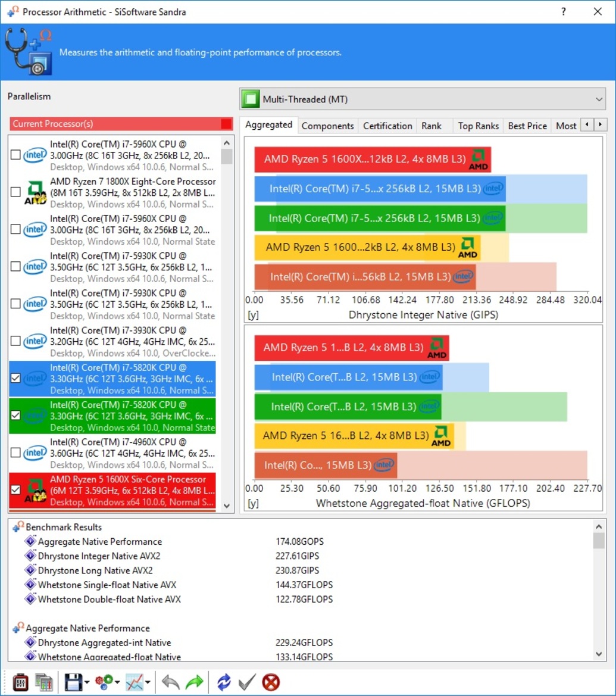Click Intel logo on the i7-3930K row
This screenshot has height=696, width=616.
pyautogui.click(x=35, y=341)
